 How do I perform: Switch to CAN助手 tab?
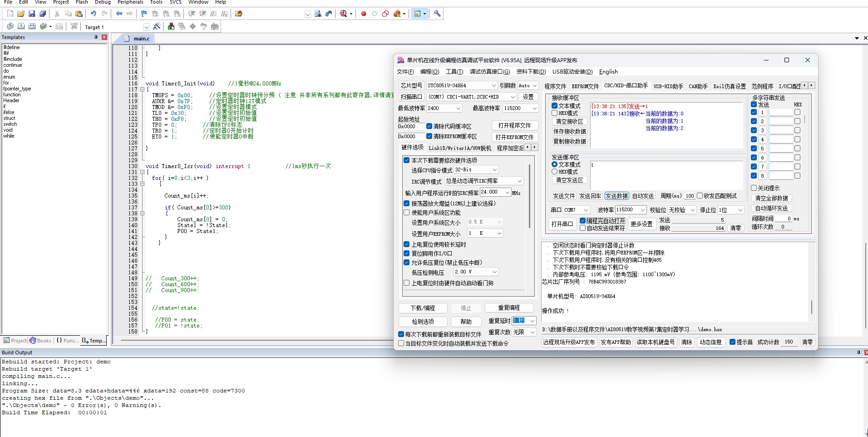698,86
